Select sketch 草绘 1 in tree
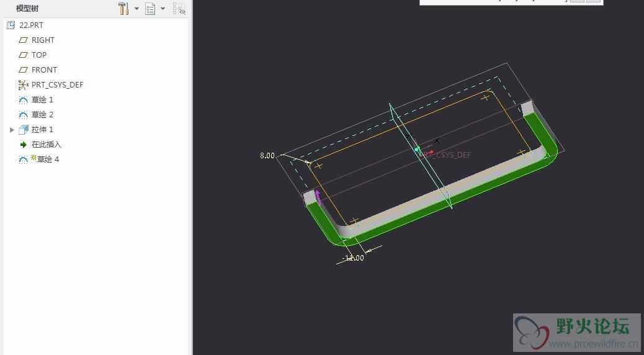 pyautogui.click(x=36, y=100)
